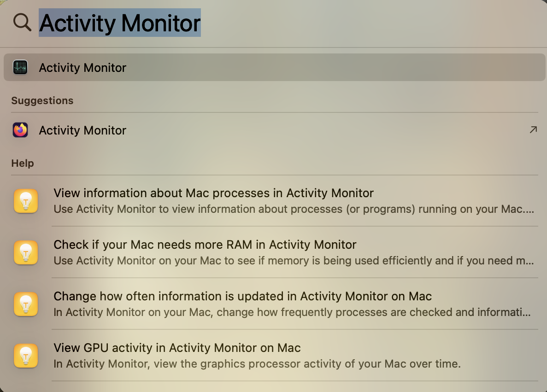Click the lightbulb icon for Mac processes help
547x392 pixels.
point(26,201)
